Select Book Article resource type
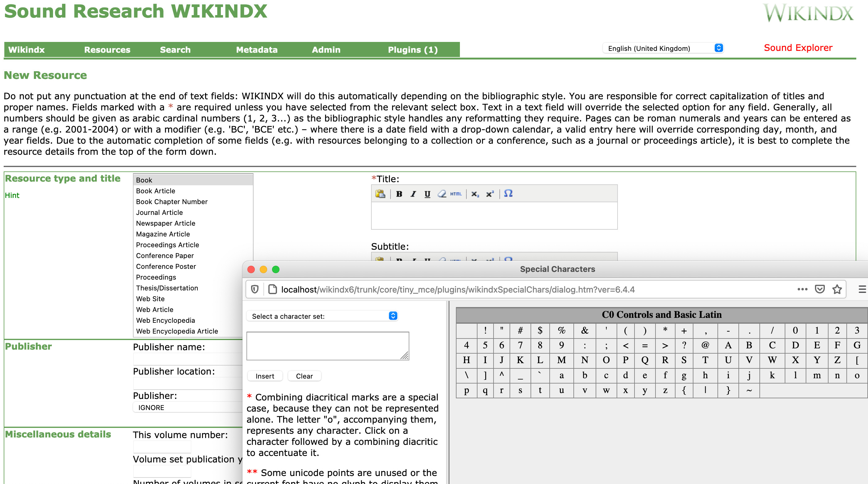The image size is (868, 484). (x=193, y=191)
